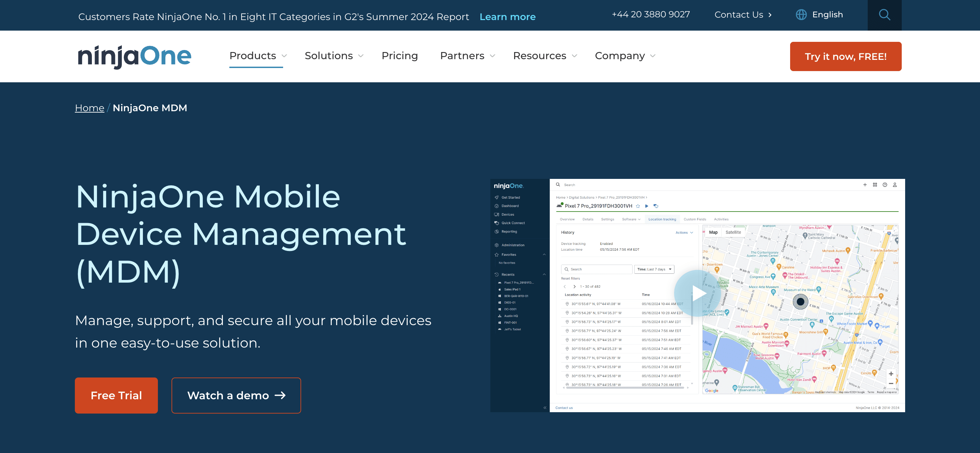980x453 pixels.
Task: Select English language option
Action: [x=828, y=15]
